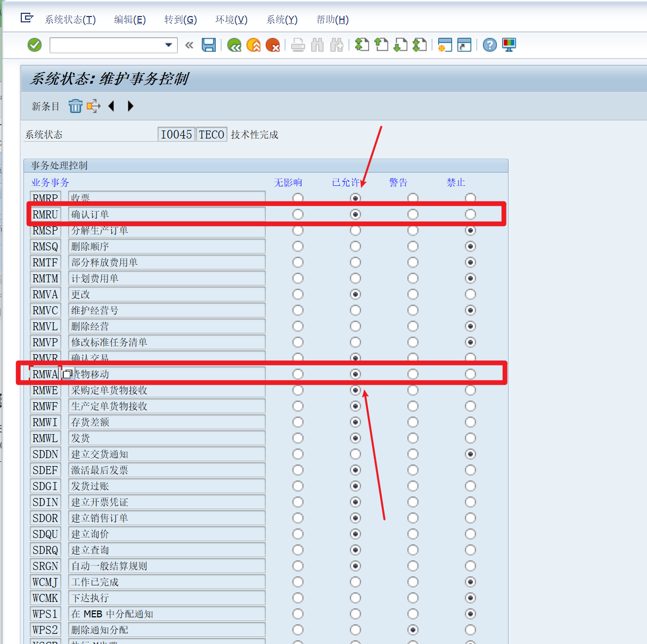Click the 新条目 button

pos(45,106)
